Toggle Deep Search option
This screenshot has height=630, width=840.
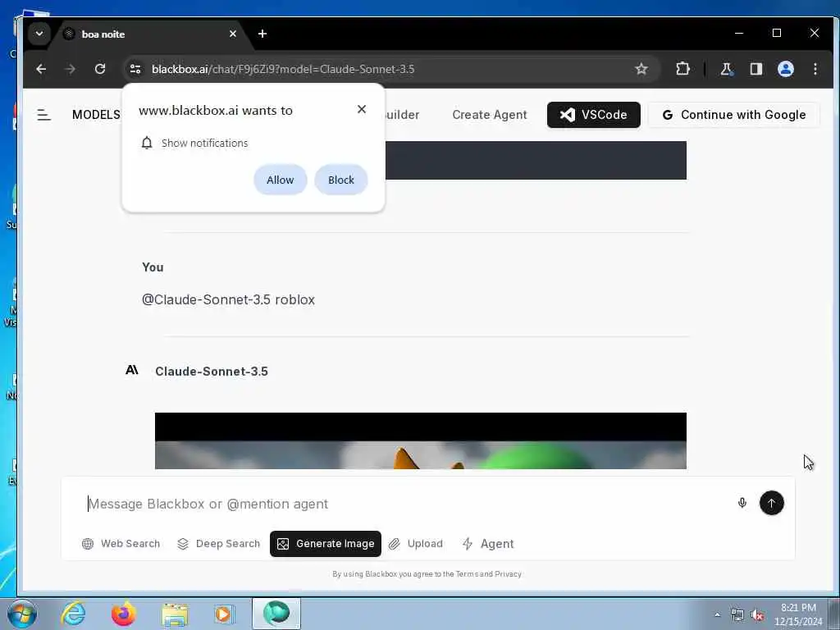(218, 544)
